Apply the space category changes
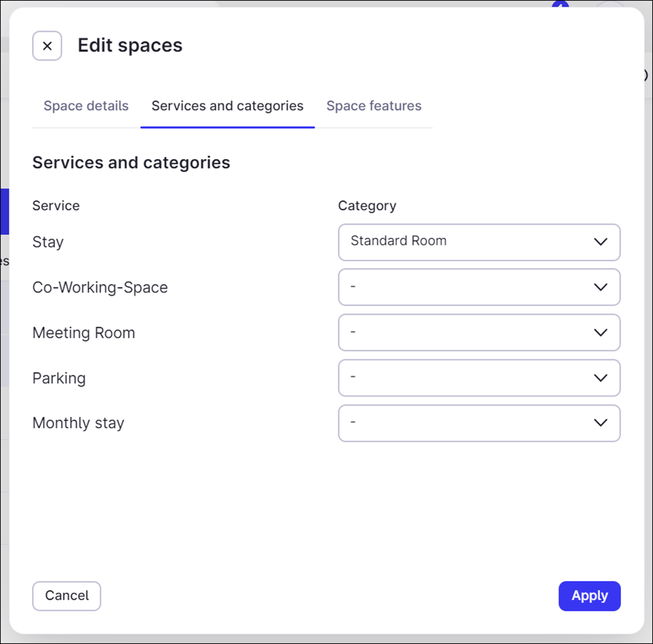 (x=589, y=596)
